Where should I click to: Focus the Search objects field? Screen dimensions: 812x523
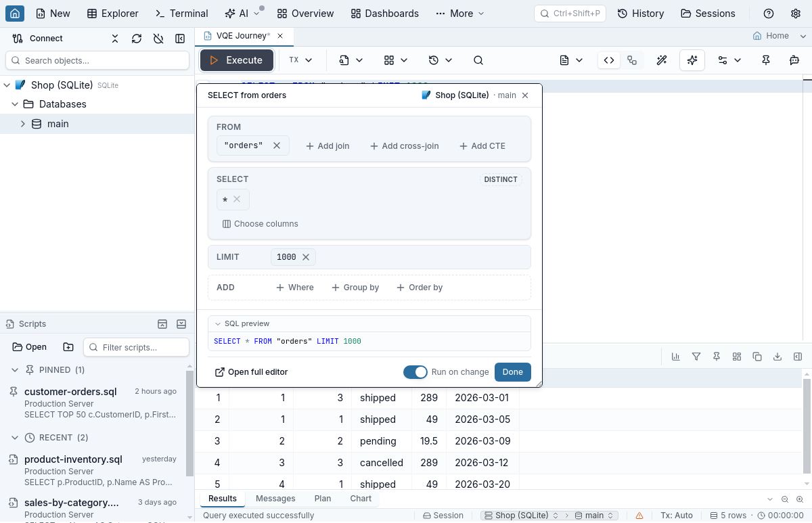pos(97,60)
